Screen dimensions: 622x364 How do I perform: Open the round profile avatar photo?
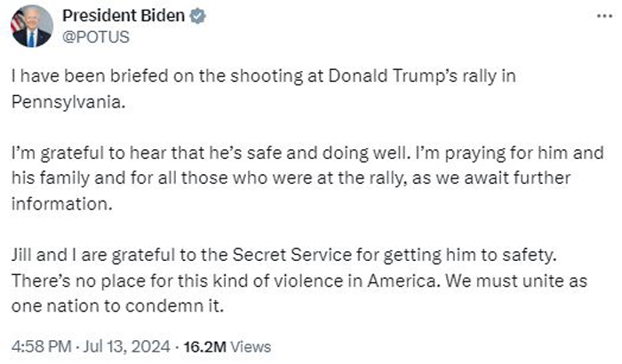(32, 26)
